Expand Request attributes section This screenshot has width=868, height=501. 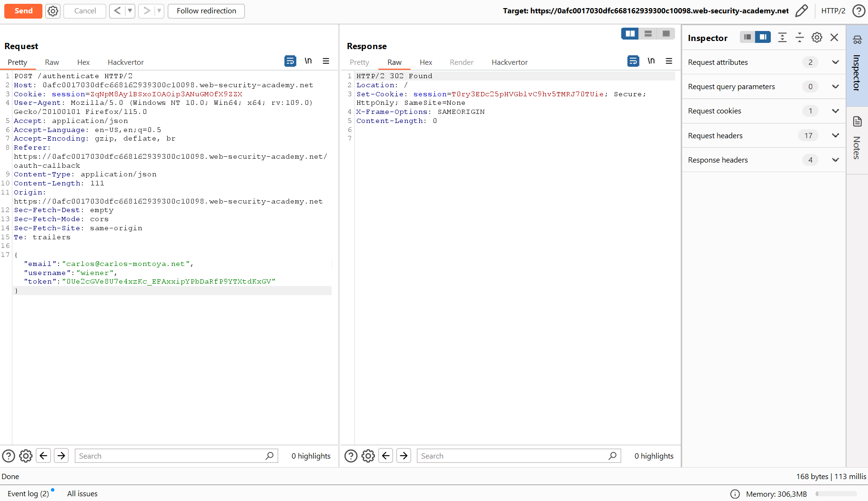pos(764,62)
